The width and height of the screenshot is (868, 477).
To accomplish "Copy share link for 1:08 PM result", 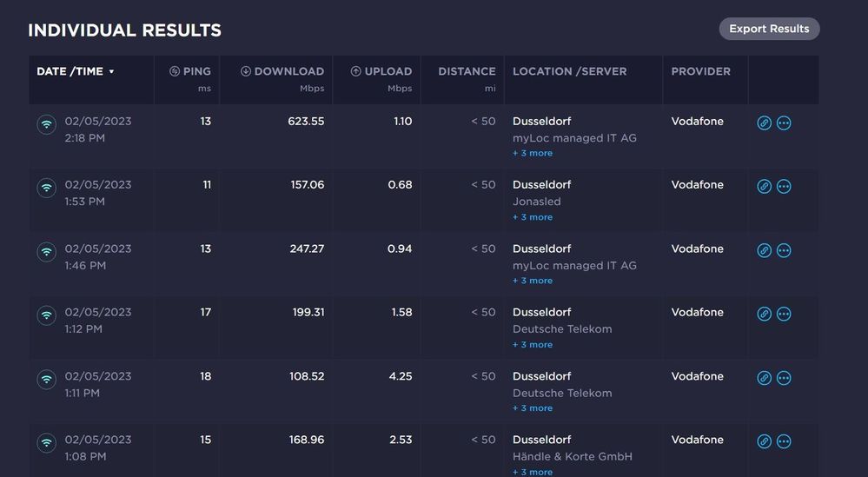I will pyautogui.click(x=764, y=441).
